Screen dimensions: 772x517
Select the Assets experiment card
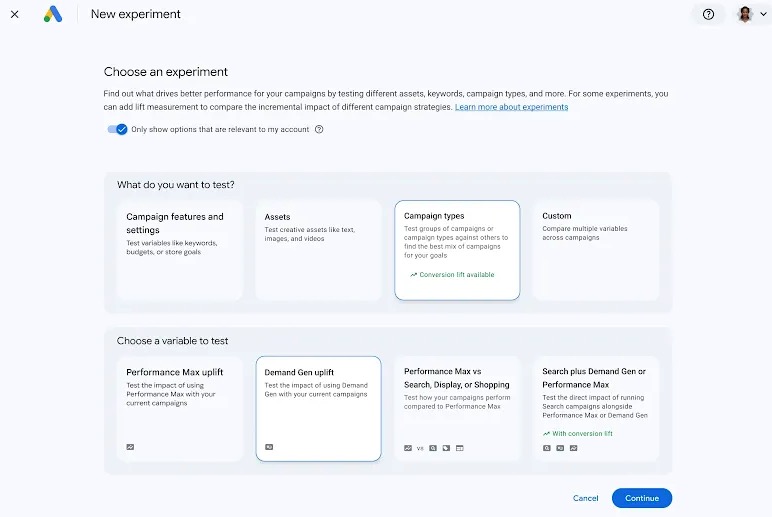click(x=319, y=250)
